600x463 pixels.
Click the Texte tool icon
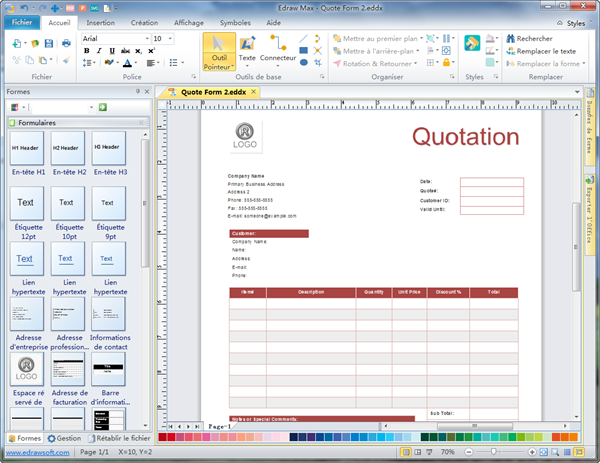(x=247, y=43)
